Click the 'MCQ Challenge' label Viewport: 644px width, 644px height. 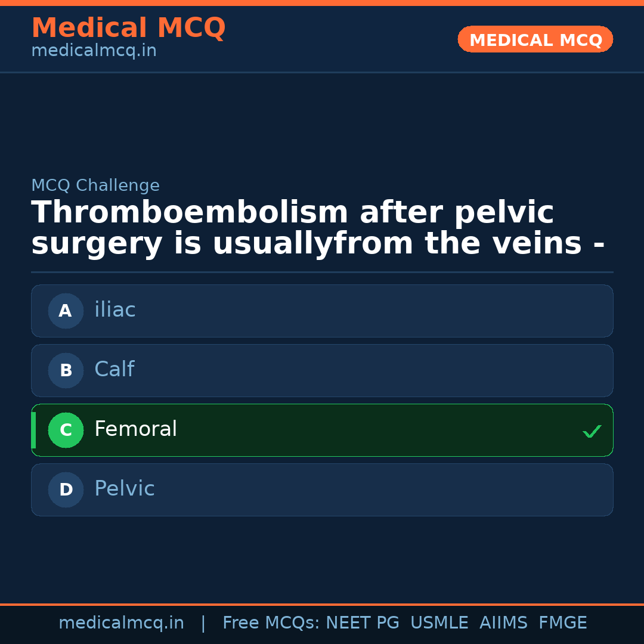(x=95, y=186)
